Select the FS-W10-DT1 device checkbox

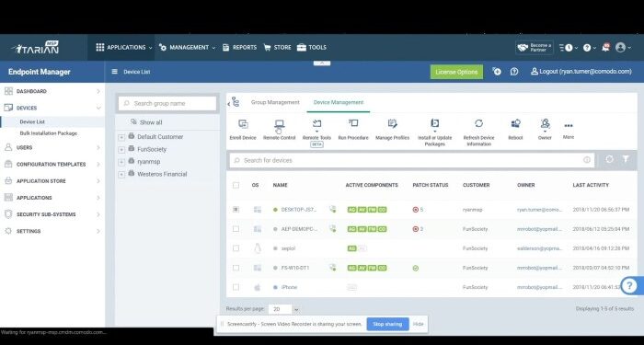[x=236, y=268]
